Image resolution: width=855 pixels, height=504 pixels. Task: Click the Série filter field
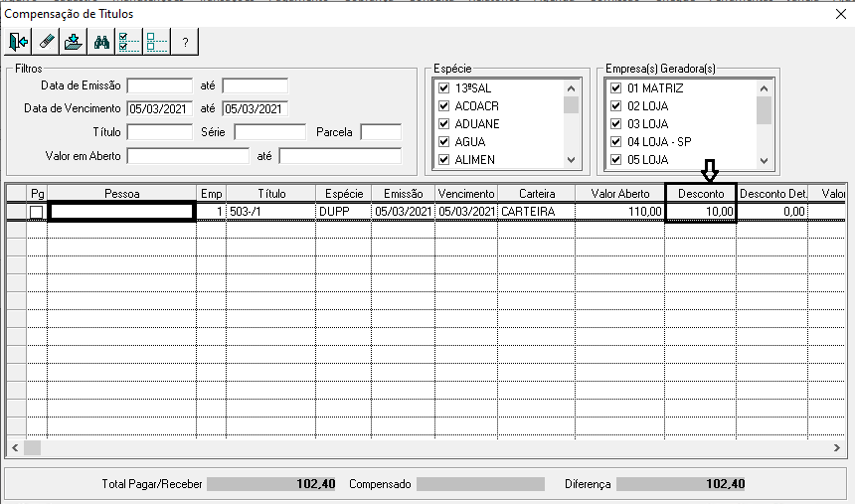click(269, 132)
